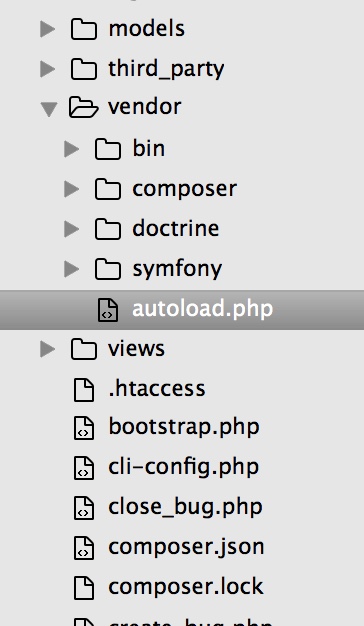Click the .htaccess blank file icon

pyautogui.click(x=84, y=389)
